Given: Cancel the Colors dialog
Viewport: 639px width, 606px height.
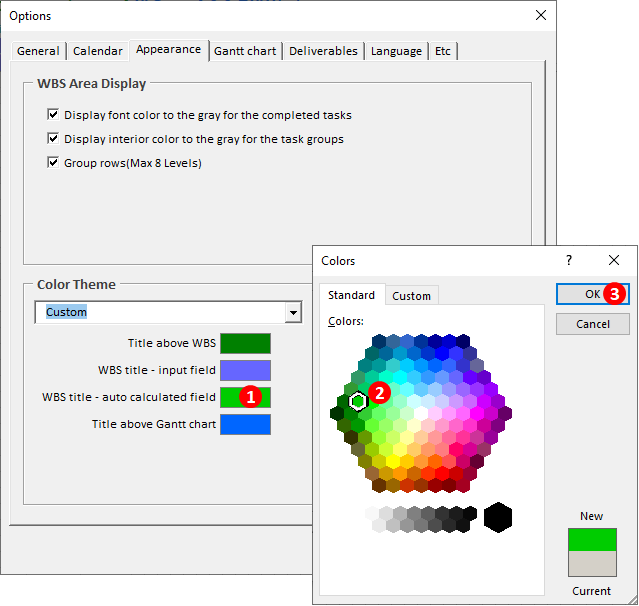Looking at the screenshot, I should [593, 324].
